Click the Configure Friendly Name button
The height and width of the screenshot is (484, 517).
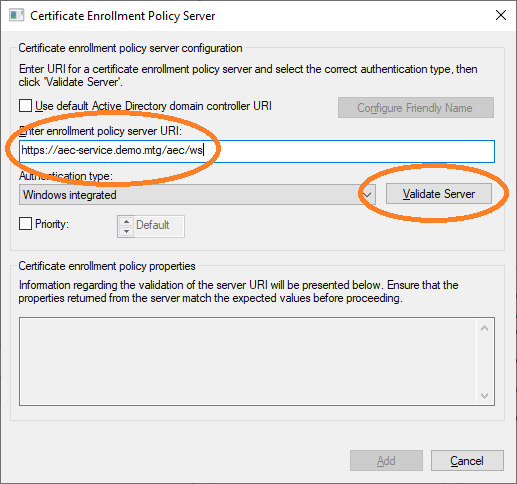pos(416,108)
